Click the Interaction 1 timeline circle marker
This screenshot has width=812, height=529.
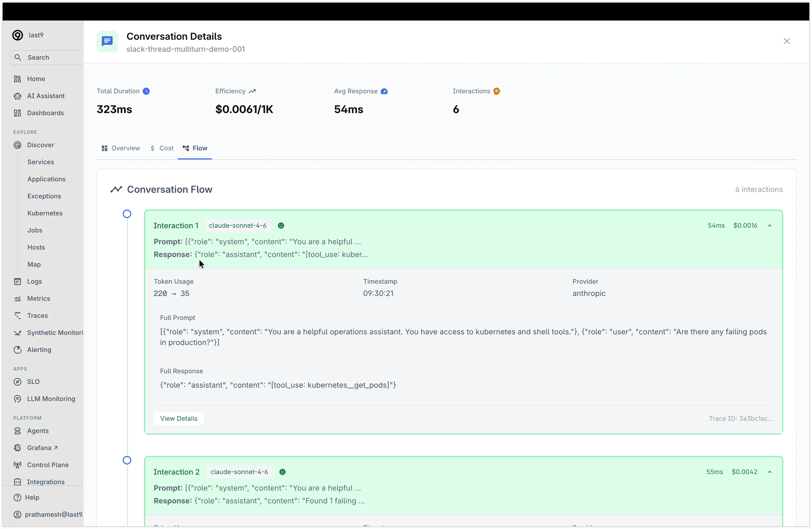(x=127, y=214)
